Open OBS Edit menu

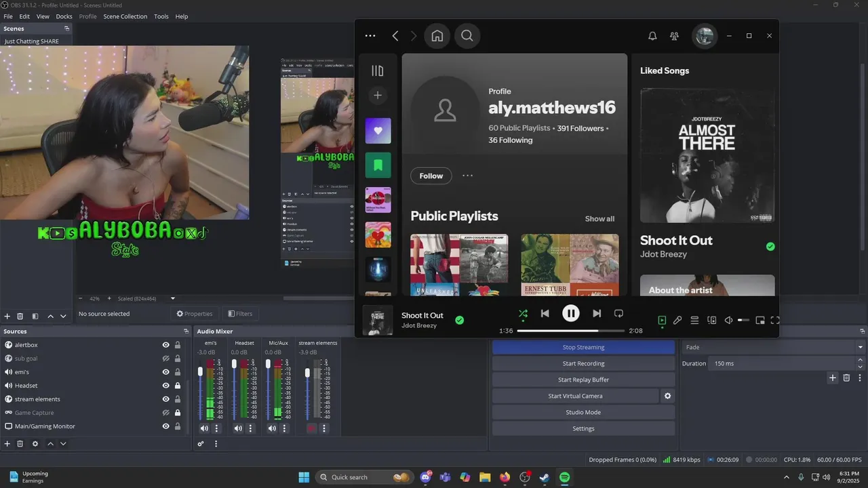[x=24, y=16]
